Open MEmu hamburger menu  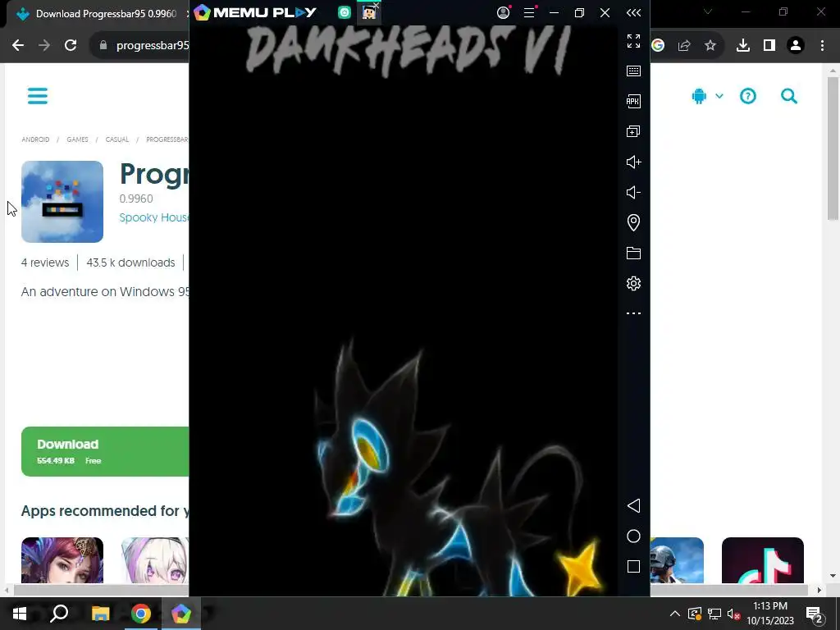529,12
